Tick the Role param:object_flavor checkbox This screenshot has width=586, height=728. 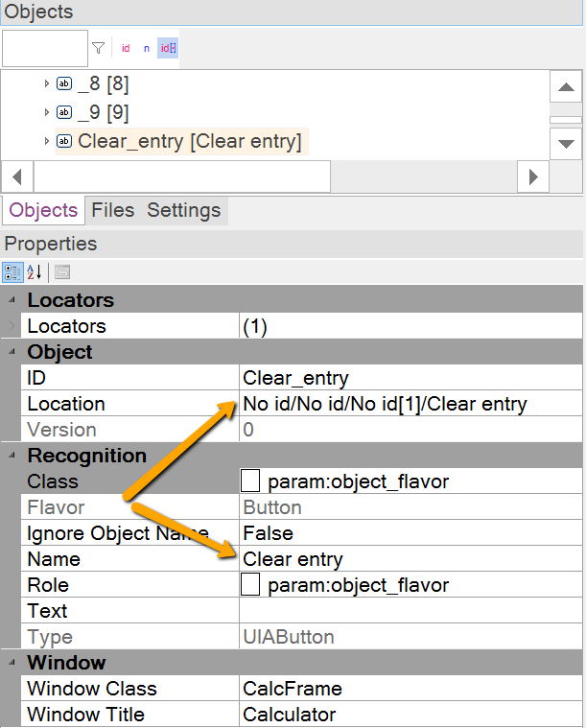pos(250,585)
